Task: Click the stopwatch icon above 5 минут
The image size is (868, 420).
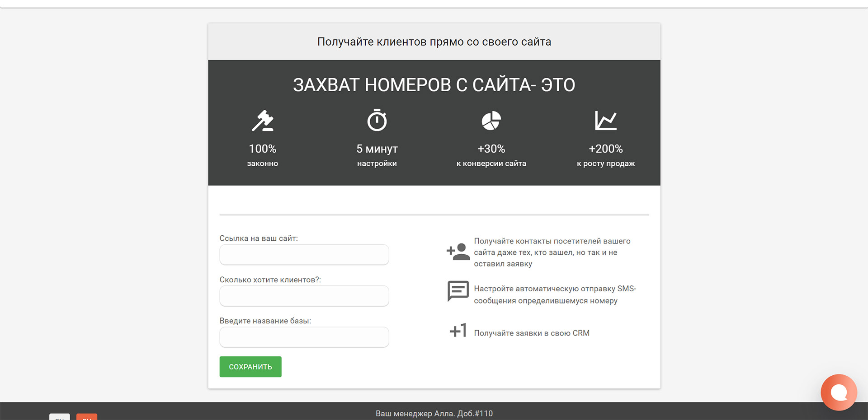Action: (x=377, y=120)
